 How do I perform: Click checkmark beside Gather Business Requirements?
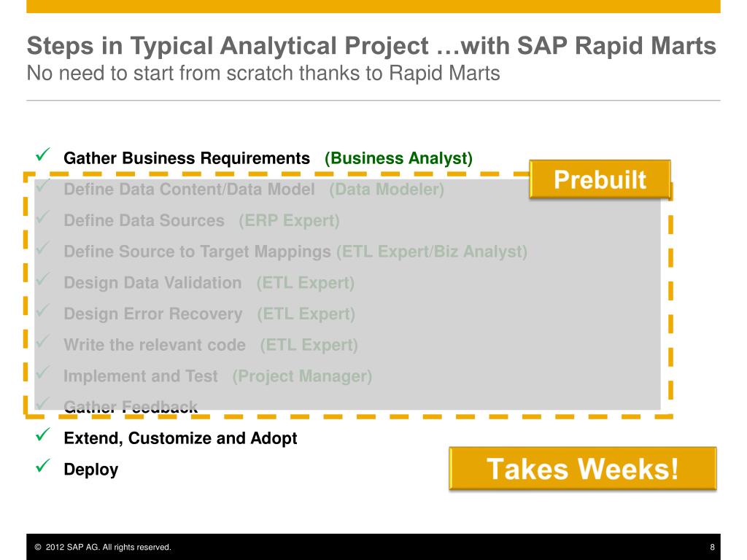tap(43, 155)
